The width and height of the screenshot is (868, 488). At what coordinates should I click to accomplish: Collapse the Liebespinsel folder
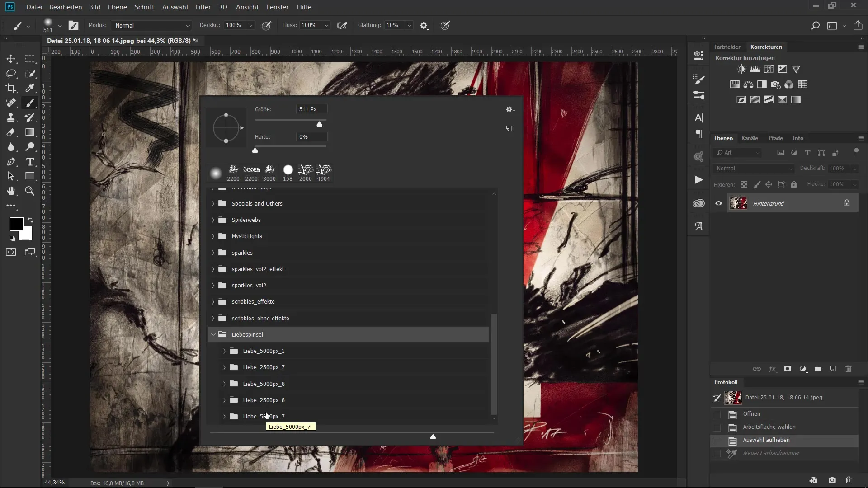pos(213,334)
